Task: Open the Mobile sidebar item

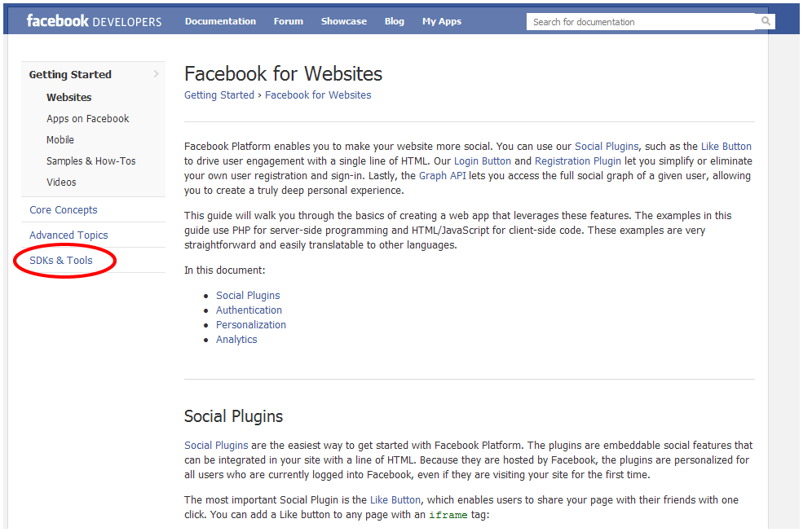Action: pos(60,139)
